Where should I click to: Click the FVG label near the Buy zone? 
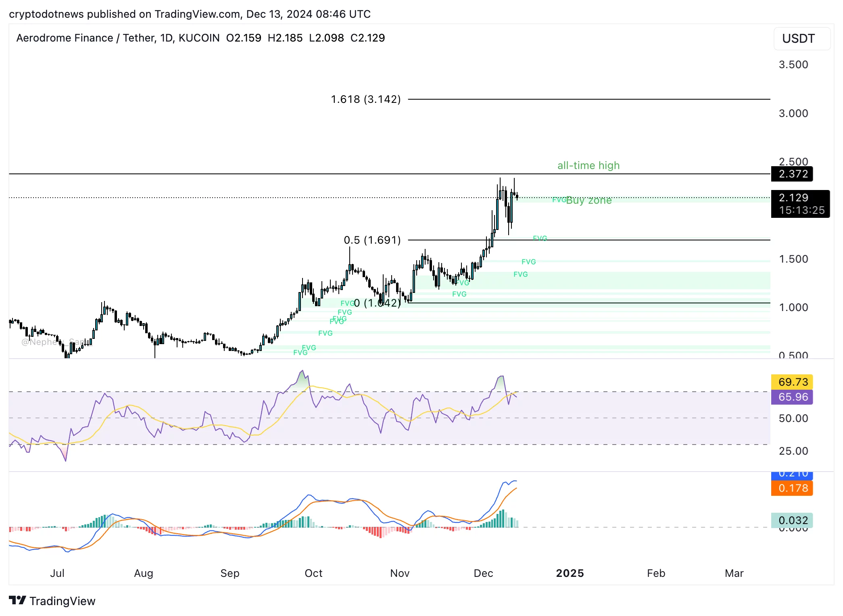tap(560, 199)
